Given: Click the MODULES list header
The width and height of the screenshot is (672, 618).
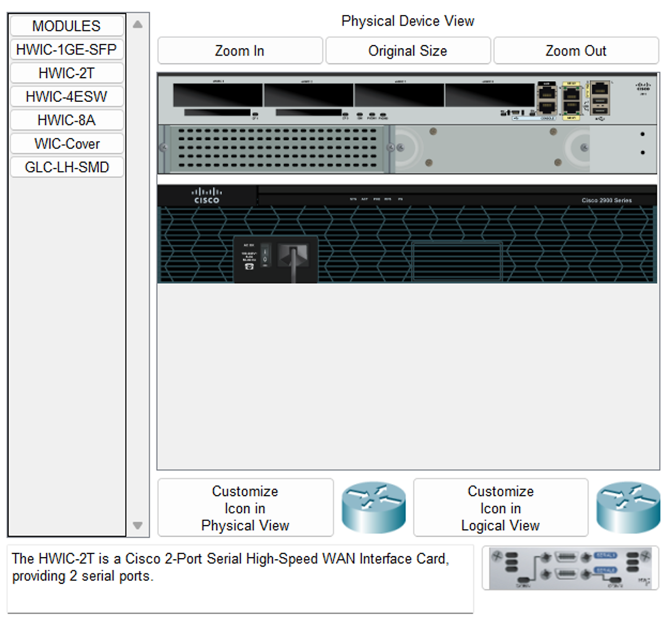Looking at the screenshot, I should pos(67,26).
